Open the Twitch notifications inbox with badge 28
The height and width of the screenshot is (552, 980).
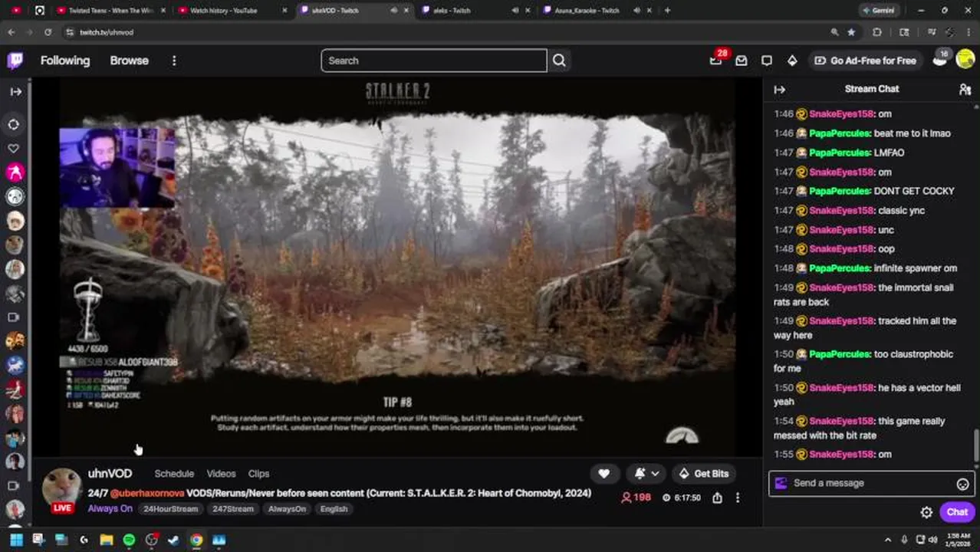point(715,61)
